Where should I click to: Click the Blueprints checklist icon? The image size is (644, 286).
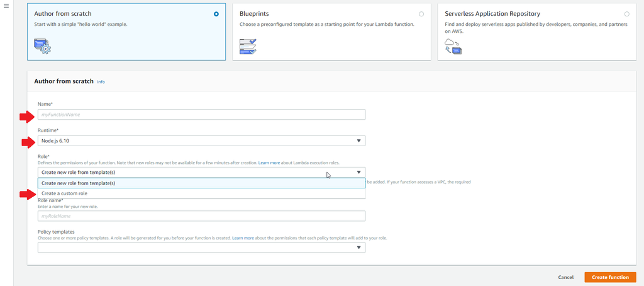pos(248,46)
